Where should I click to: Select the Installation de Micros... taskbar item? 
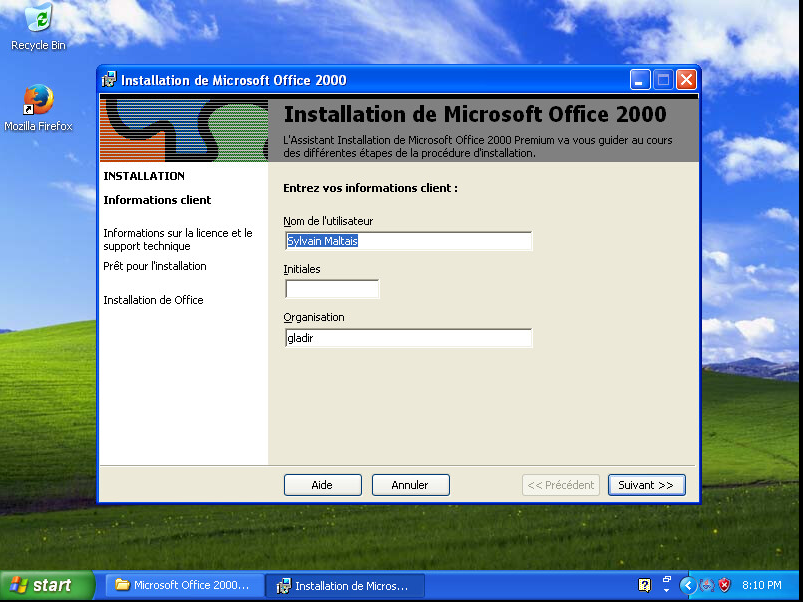(x=345, y=586)
